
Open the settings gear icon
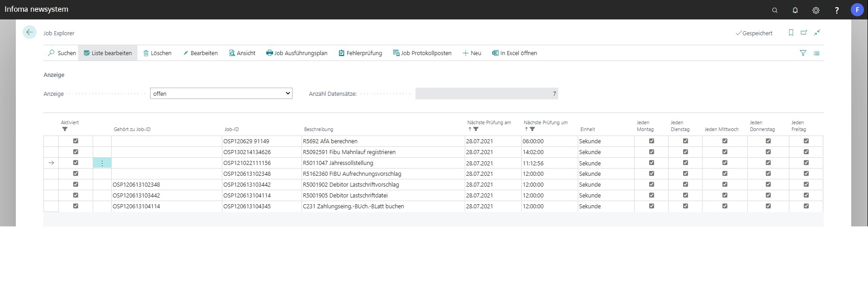[816, 10]
